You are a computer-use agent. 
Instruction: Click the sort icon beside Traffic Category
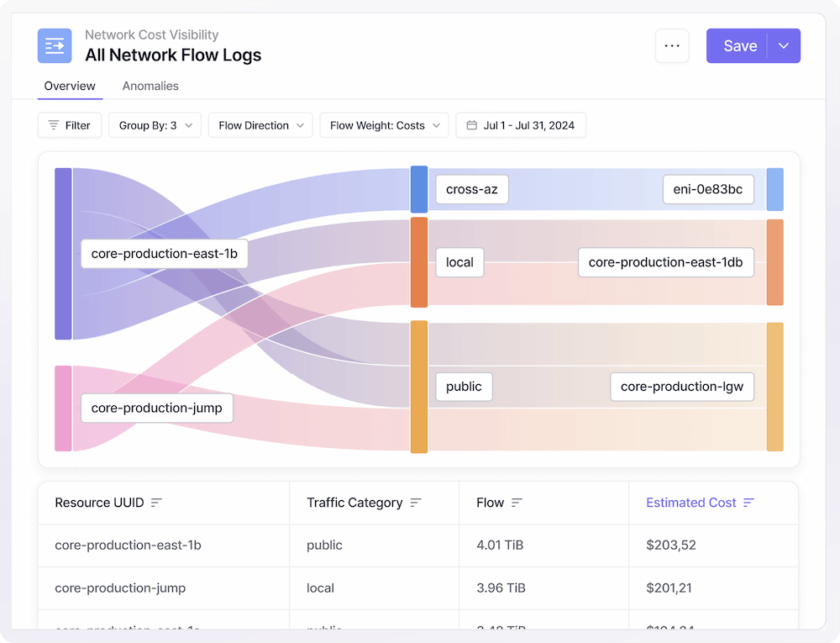(x=416, y=503)
